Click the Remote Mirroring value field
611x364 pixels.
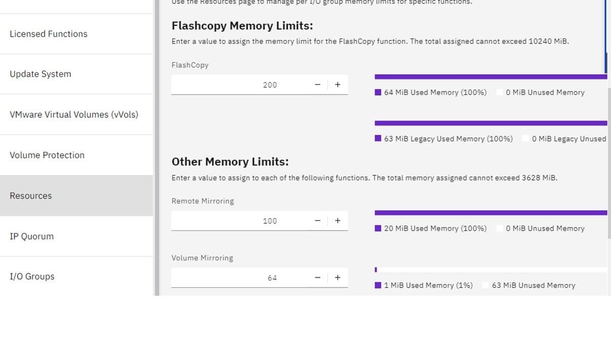(x=240, y=220)
